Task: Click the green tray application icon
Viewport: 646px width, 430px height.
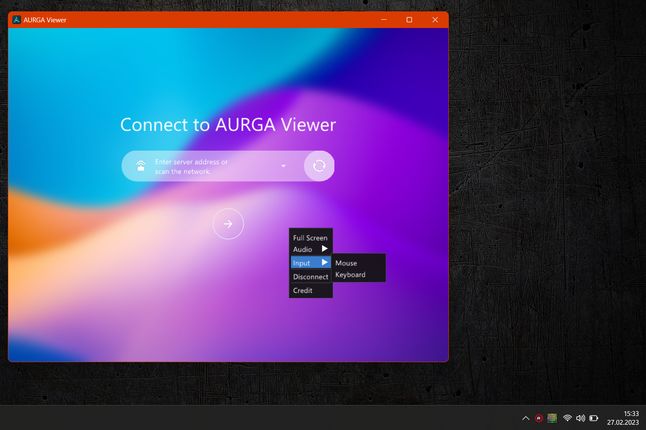Action: [x=552, y=418]
